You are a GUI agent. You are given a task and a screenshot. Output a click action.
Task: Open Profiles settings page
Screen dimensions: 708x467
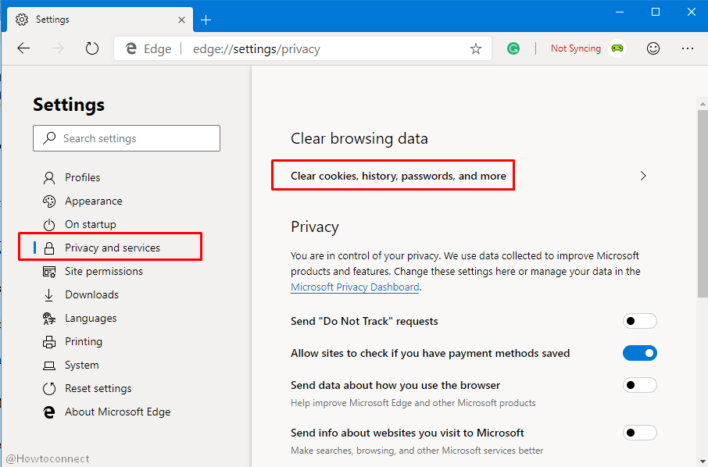pos(82,177)
